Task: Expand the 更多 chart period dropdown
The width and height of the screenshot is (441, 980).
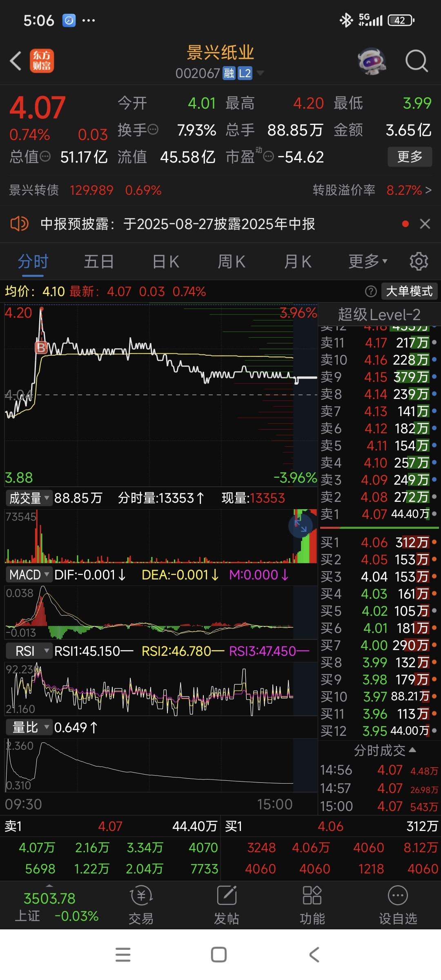Action: [x=367, y=262]
